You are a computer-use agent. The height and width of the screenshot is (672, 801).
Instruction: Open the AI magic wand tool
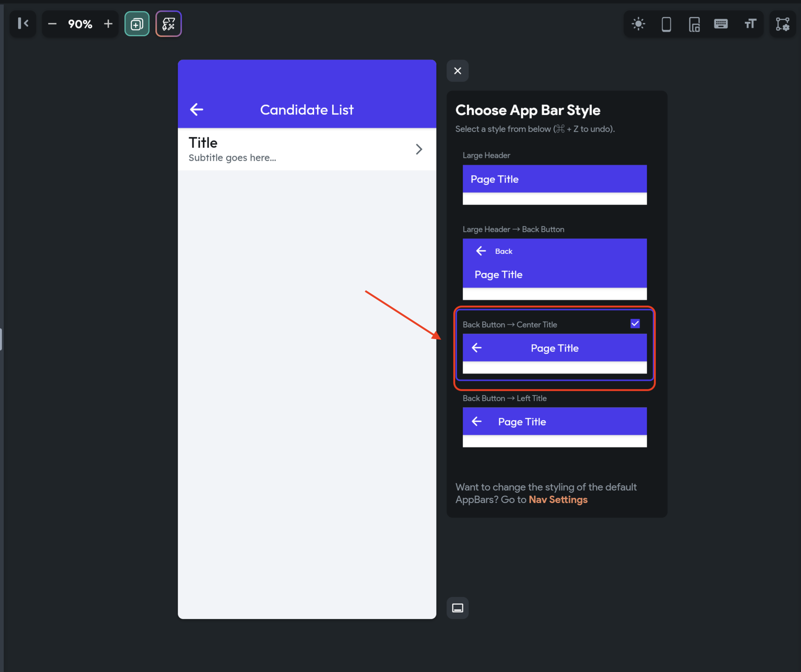(169, 24)
